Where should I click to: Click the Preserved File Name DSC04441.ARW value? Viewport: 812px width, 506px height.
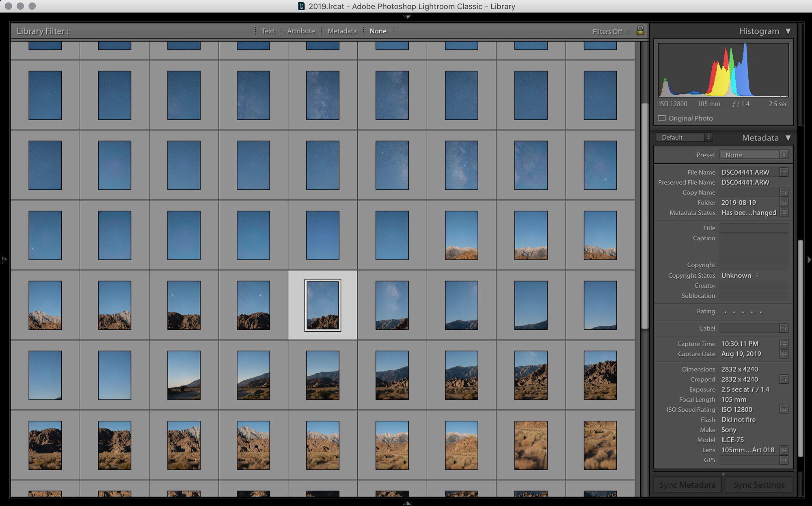pyautogui.click(x=745, y=182)
